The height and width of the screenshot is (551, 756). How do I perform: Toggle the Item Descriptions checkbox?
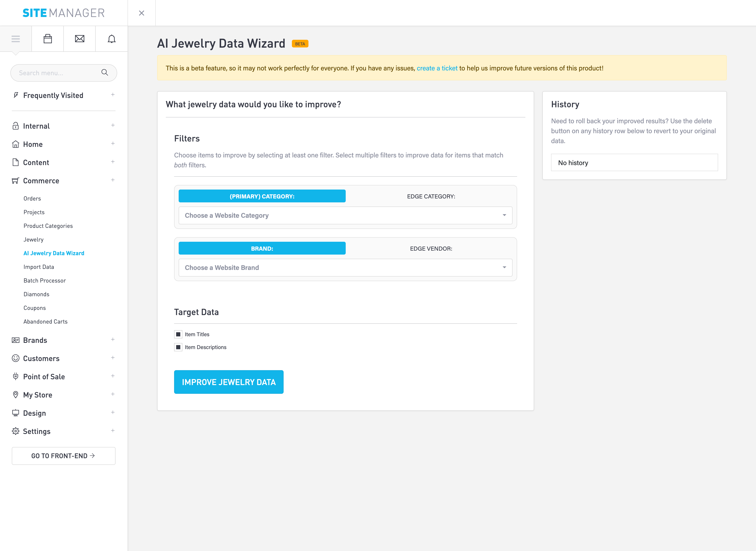tap(178, 347)
